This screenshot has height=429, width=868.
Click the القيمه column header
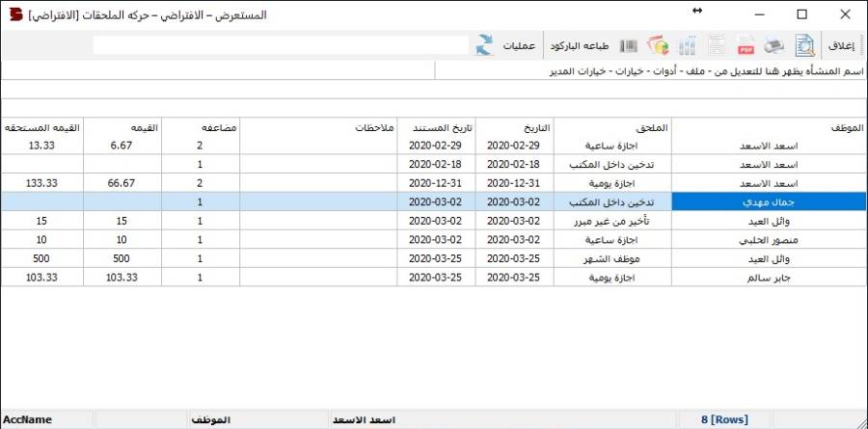pos(122,127)
